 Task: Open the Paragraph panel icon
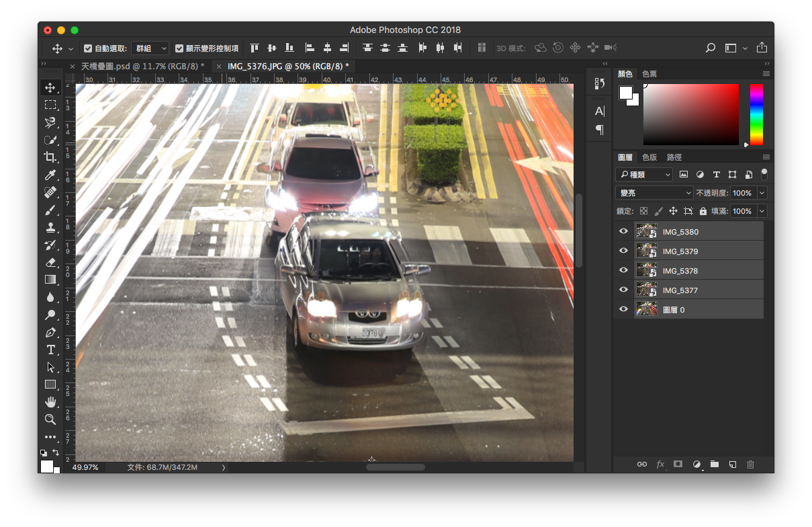(600, 130)
